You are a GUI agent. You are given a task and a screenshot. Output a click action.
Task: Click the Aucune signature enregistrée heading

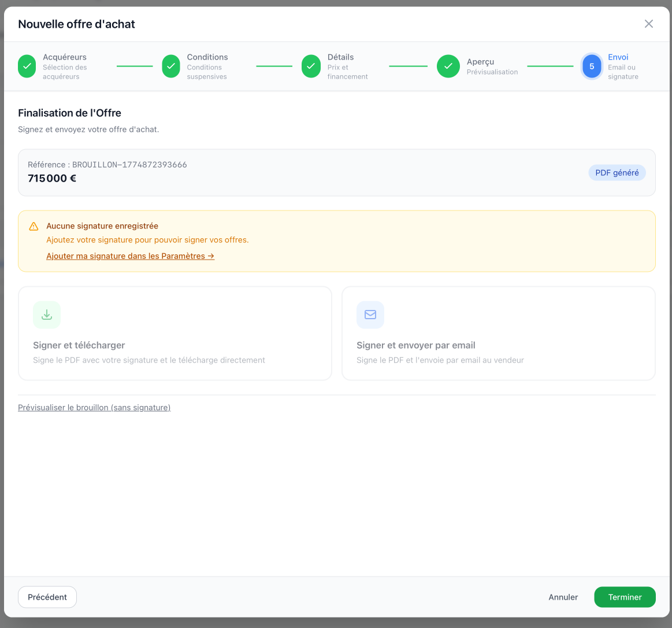point(102,226)
